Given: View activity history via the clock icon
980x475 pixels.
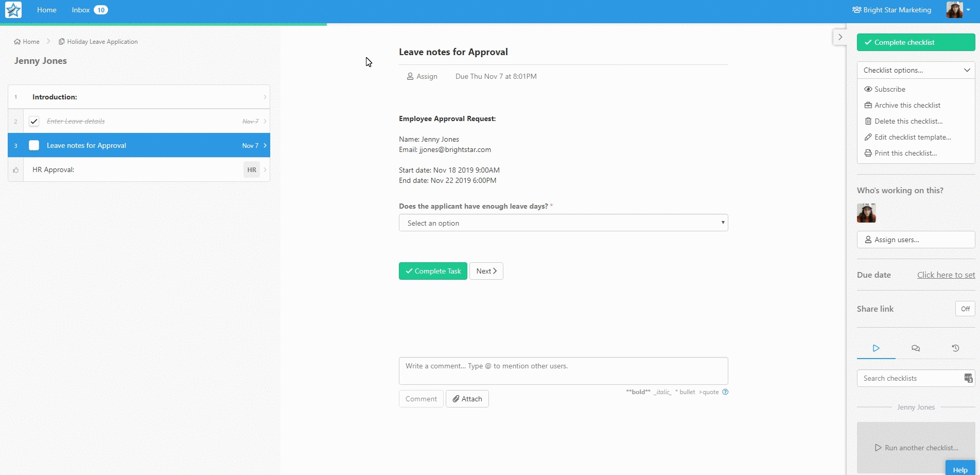Looking at the screenshot, I should tap(955, 348).
